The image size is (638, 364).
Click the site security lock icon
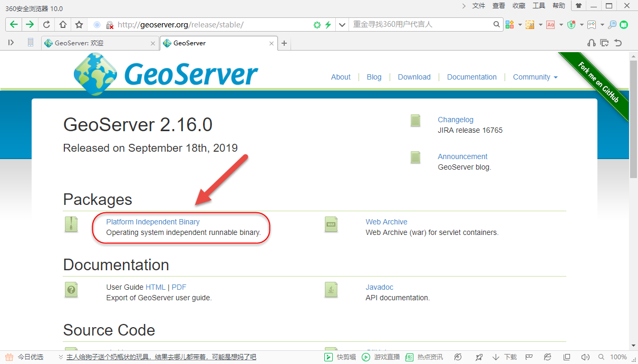tap(110, 25)
